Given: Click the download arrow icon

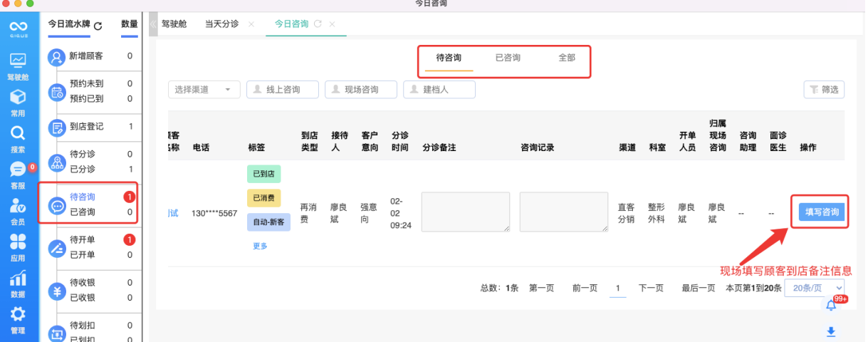Looking at the screenshot, I should point(831,331).
